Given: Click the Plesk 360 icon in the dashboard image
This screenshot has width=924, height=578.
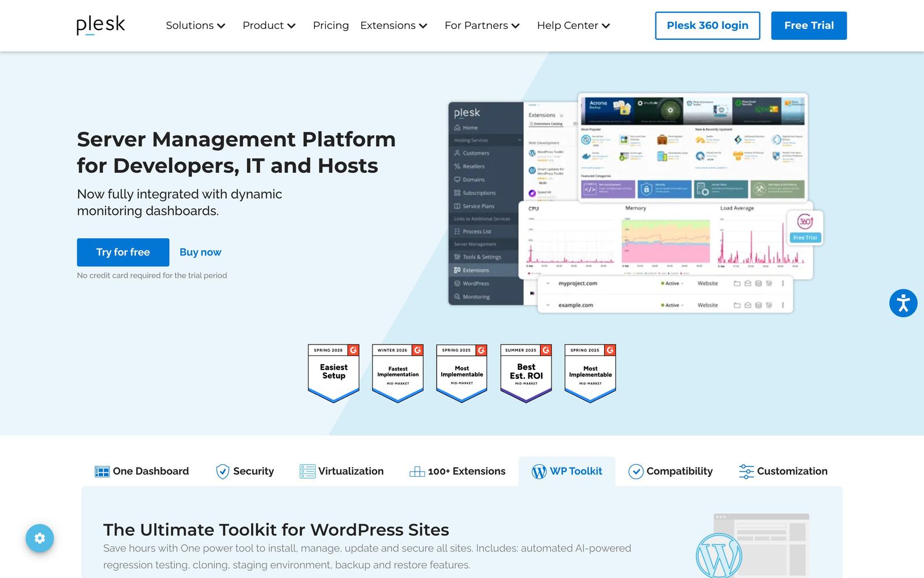Looking at the screenshot, I should 805,221.
